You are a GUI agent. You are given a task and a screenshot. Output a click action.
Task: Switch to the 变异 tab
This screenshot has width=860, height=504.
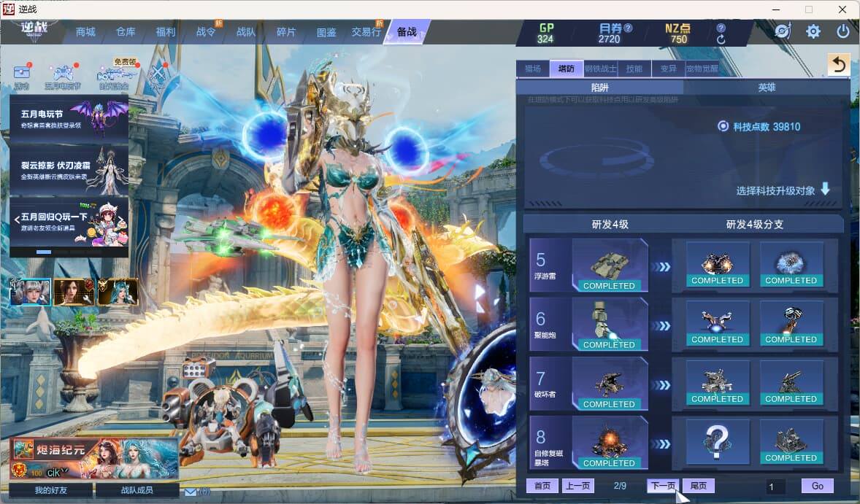tap(668, 69)
